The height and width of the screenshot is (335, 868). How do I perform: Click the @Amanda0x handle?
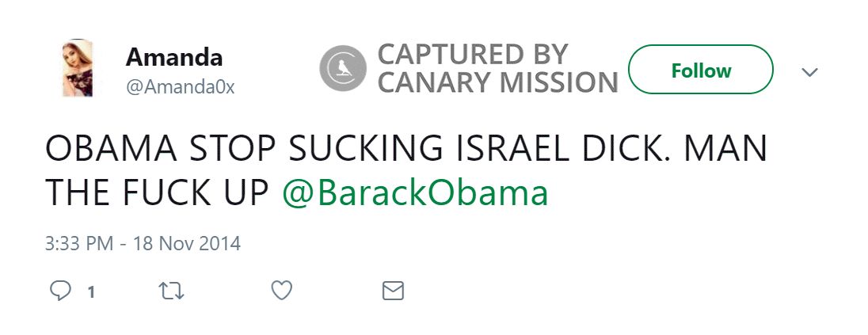coord(181,86)
